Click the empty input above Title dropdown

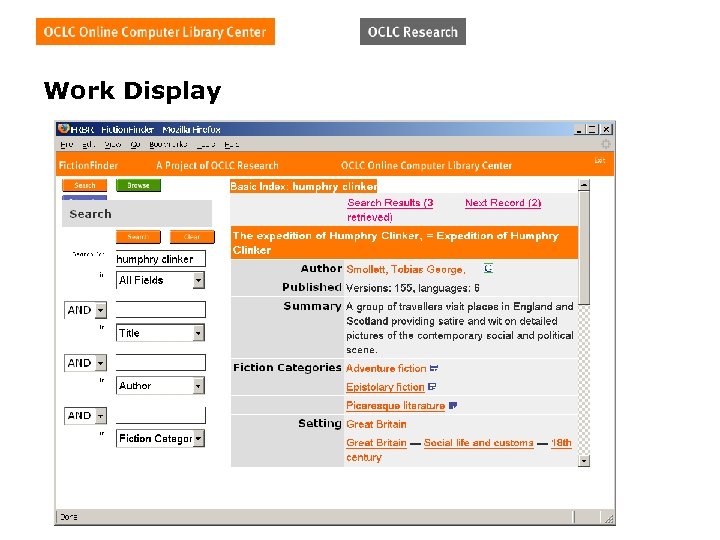161,309
